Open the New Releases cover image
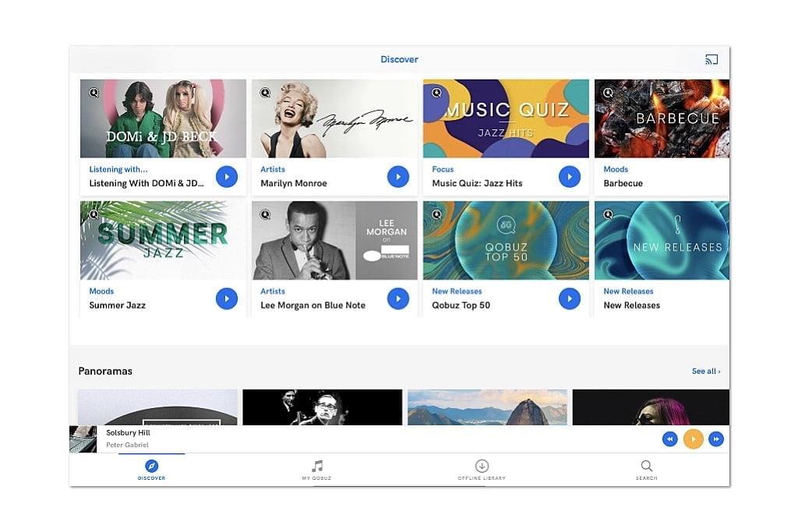798x532 pixels. click(662, 241)
